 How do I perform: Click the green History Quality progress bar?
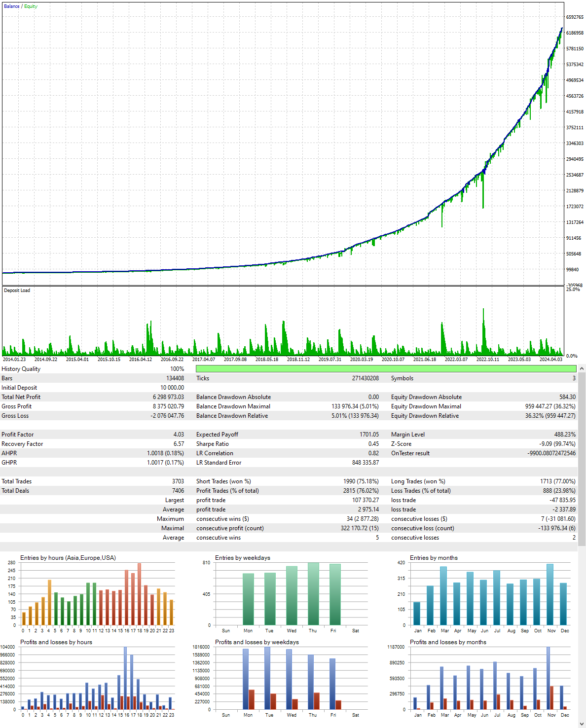386,369
